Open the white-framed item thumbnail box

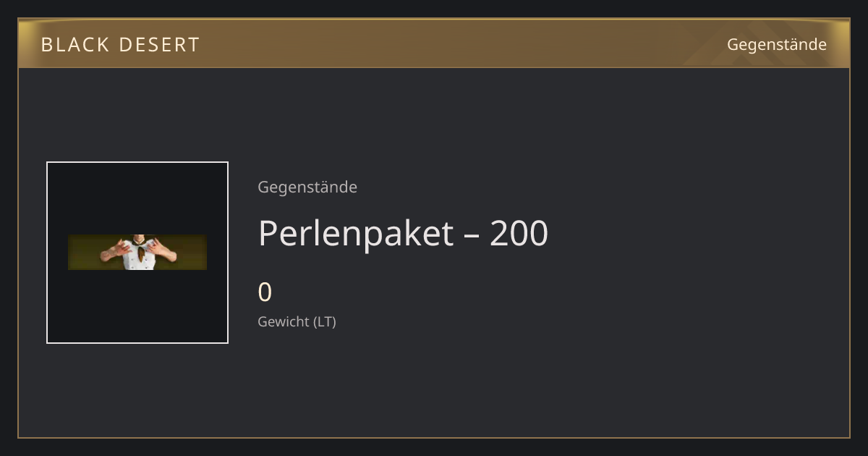pos(137,253)
